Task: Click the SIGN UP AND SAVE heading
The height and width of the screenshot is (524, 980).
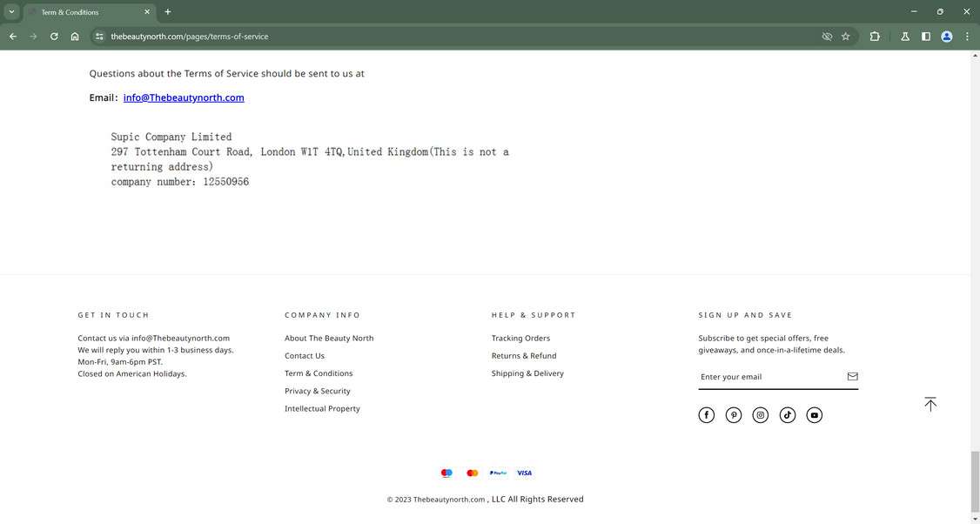Action: point(745,315)
